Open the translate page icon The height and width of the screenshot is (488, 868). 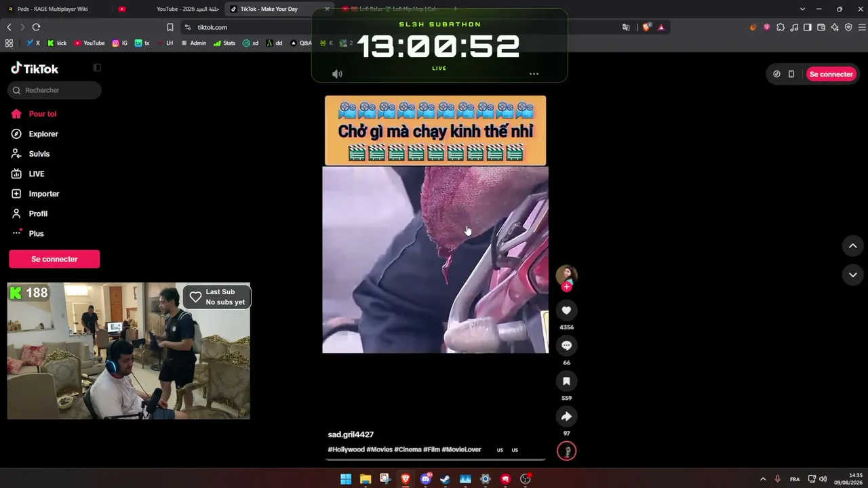(626, 27)
